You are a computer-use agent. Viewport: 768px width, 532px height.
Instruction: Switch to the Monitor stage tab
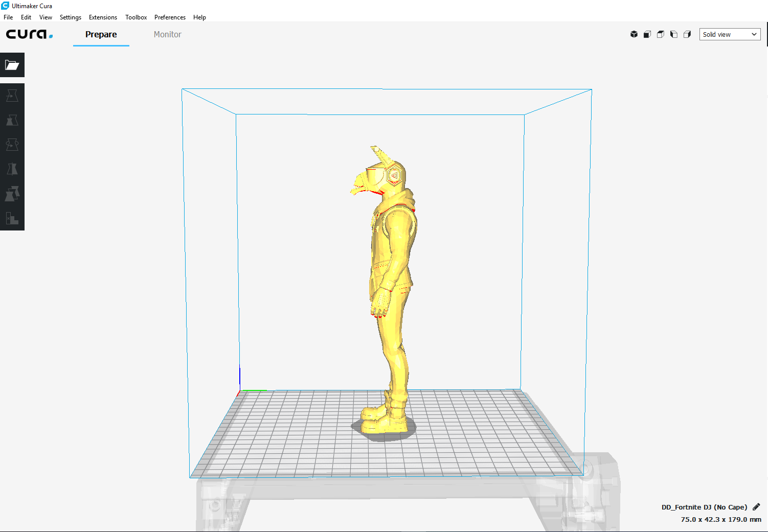pos(168,35)
